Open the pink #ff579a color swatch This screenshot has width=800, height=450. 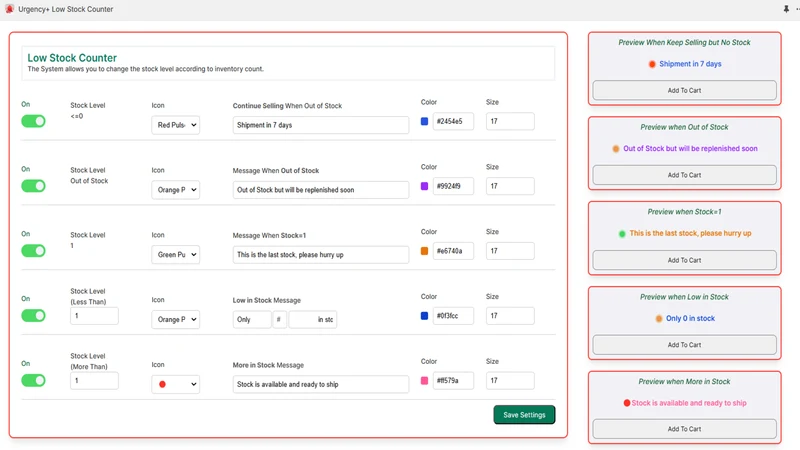(x=424, y=381)
